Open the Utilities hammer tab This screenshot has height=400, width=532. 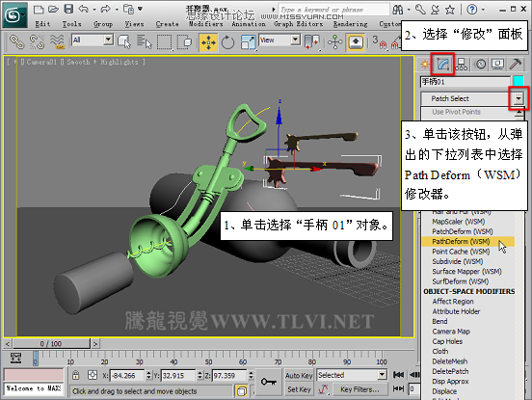pos(516,64)
